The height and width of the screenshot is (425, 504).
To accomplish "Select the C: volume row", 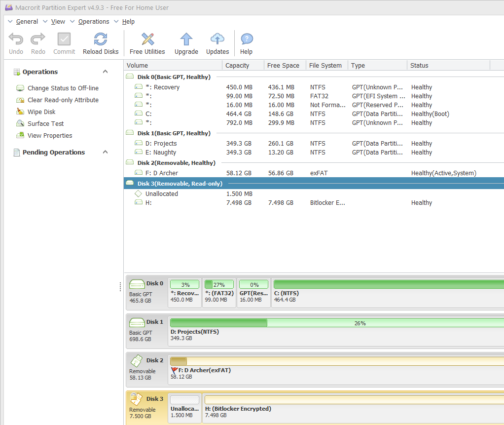I will [x=314, y=114].
